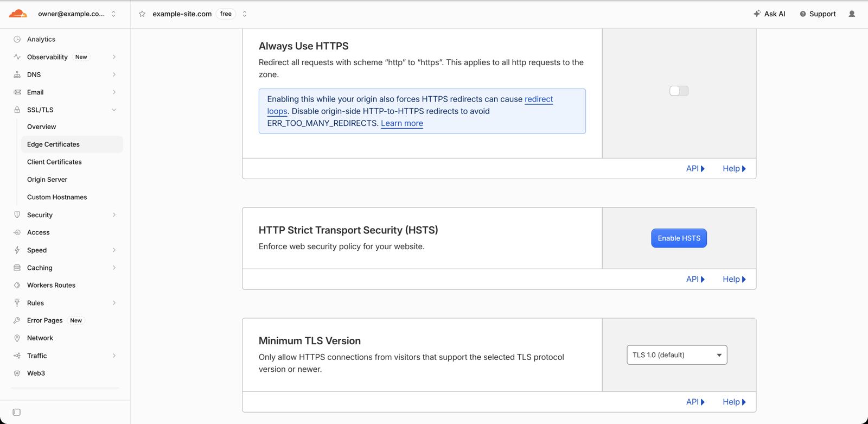This screenshot has width=868, height=424.
Task: Expand API section under HSTS card
Action: click(695, 279)
